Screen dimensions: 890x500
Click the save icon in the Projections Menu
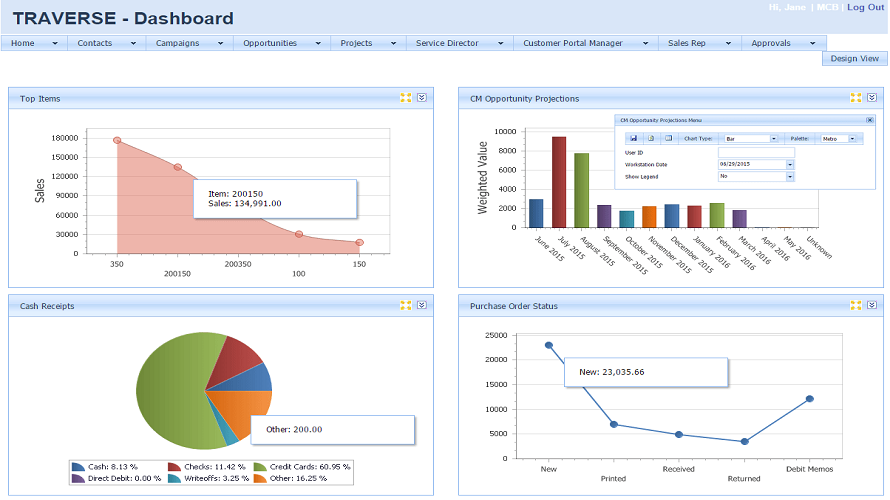click(633, 138)
